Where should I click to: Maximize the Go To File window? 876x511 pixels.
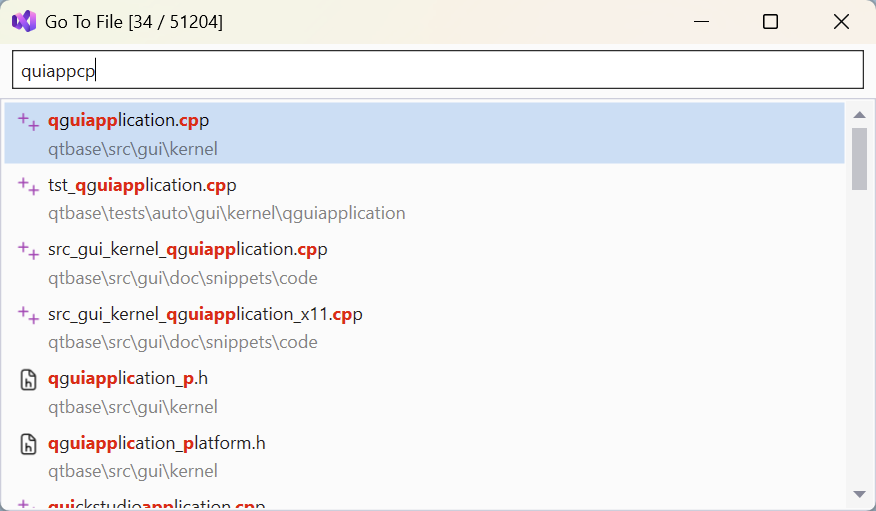tap(770, 21)
